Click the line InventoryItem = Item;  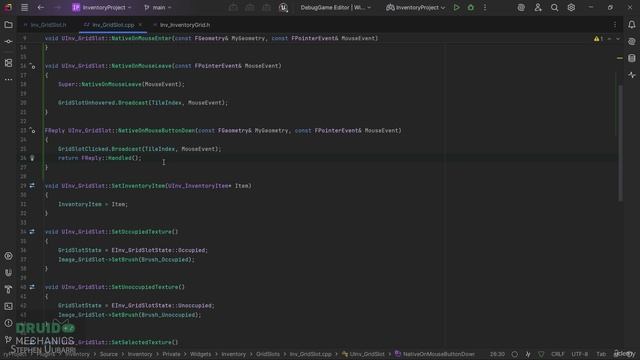93,204
